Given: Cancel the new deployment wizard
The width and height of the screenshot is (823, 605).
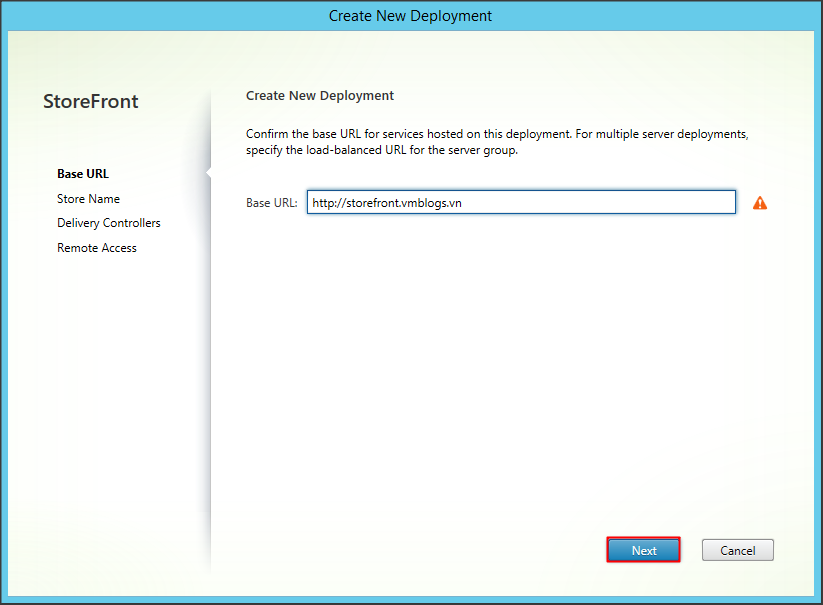Looking at the screenshot, I should [x=737, y=551].
